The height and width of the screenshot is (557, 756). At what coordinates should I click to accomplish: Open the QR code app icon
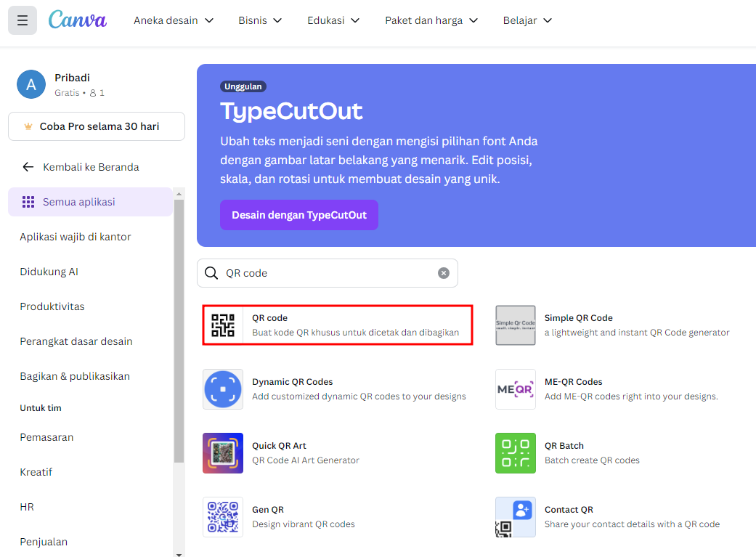222,325
